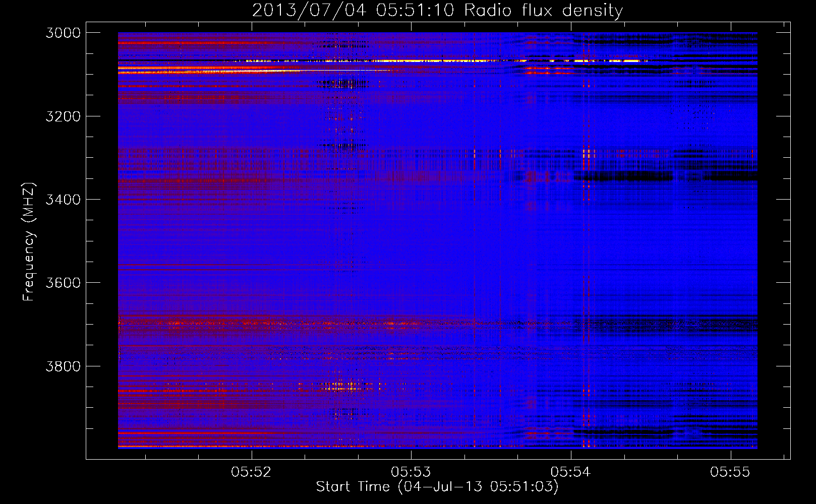Select the 3000 frequency tick label

63,33
